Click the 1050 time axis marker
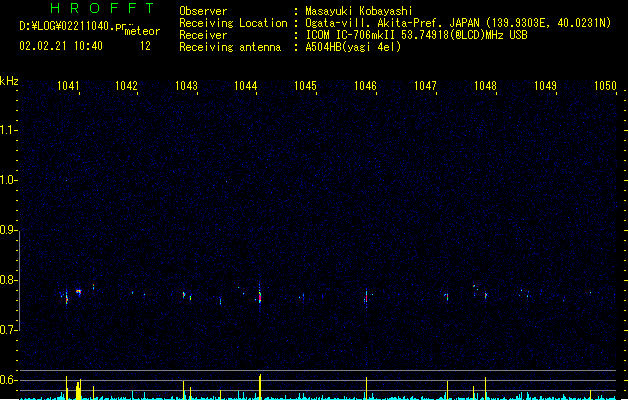Screen dimensions: 629x400 tap(605, 86)
